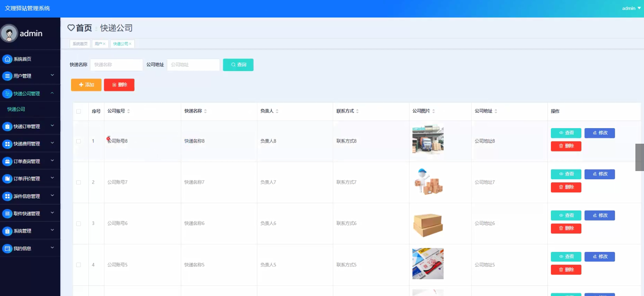
Task: Sort by 公司图片 column arrows
Action: coord(434,111)
